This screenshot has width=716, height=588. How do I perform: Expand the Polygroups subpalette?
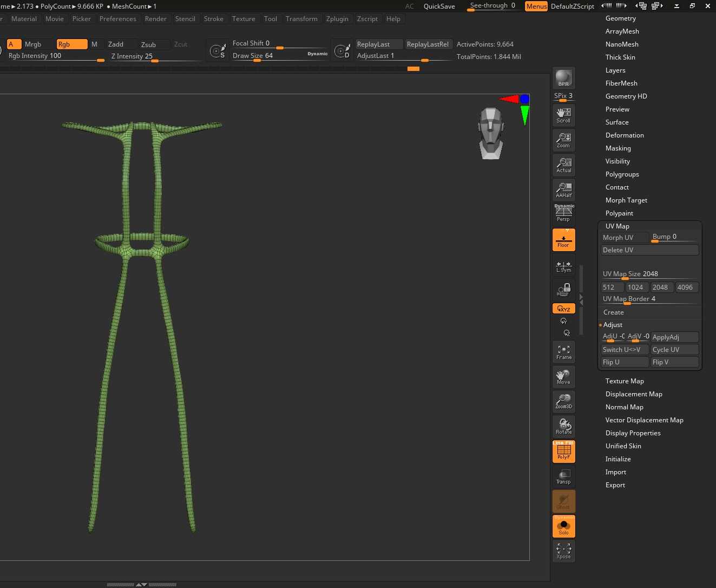pyautogui.click(x=622, y=174)
